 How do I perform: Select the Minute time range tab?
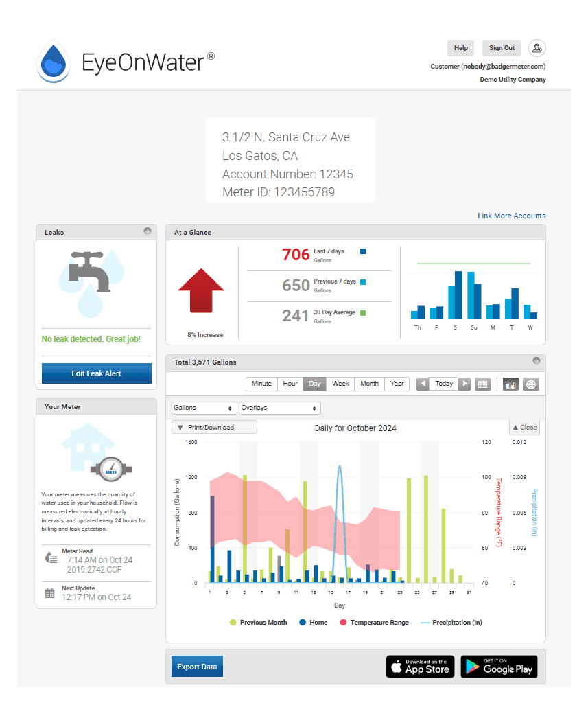[261, 384]
